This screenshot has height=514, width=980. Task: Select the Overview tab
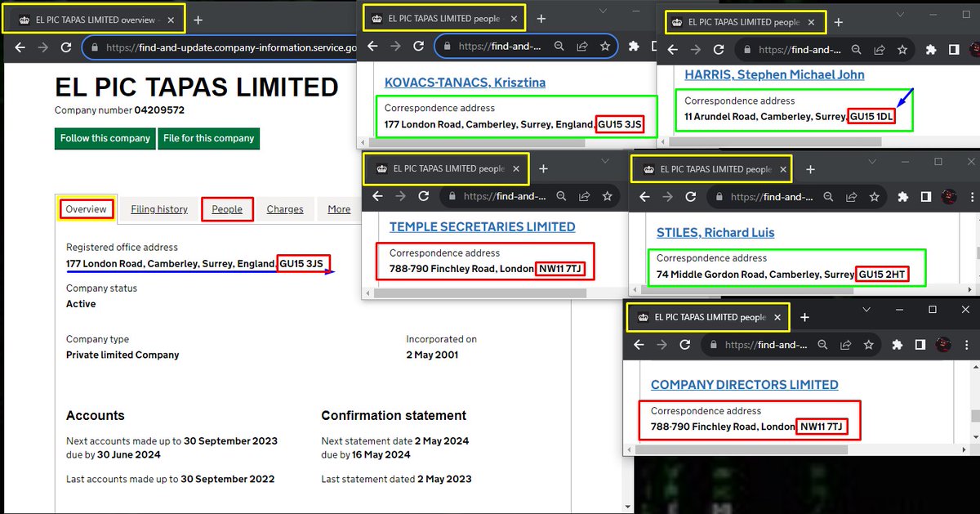[x=86, y=209]
